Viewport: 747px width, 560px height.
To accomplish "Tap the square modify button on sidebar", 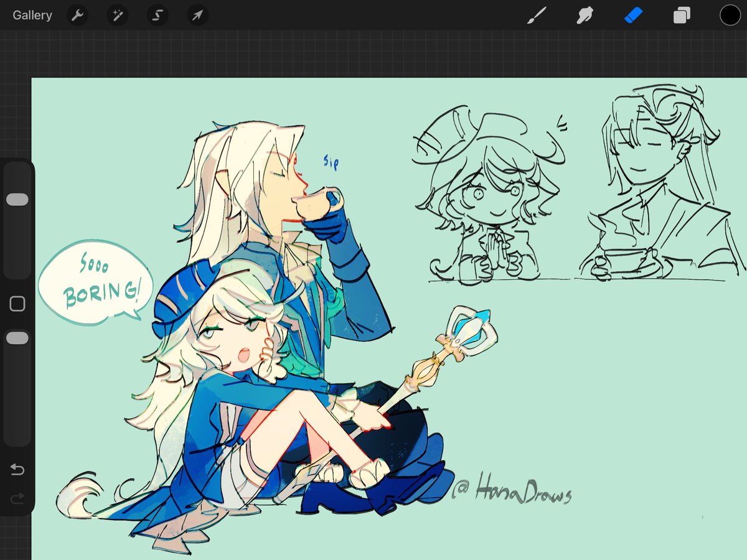I will 17,304.
